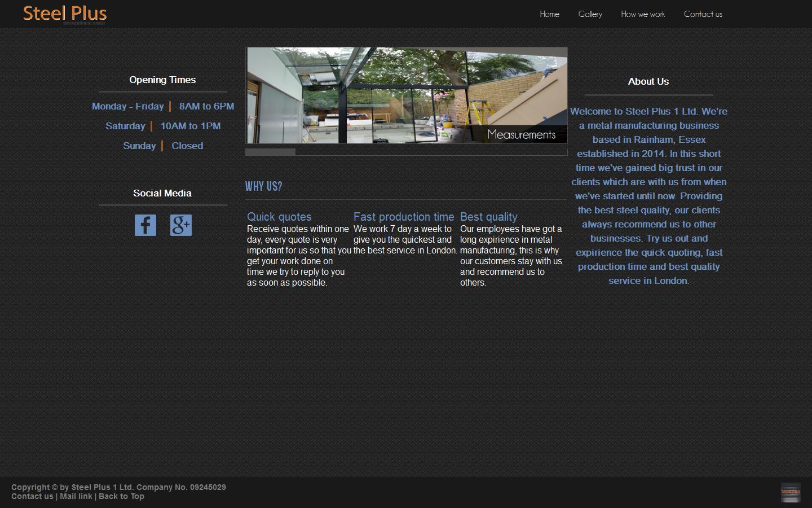
Task: Click the Best quality heading
Action: click(488, 217)
